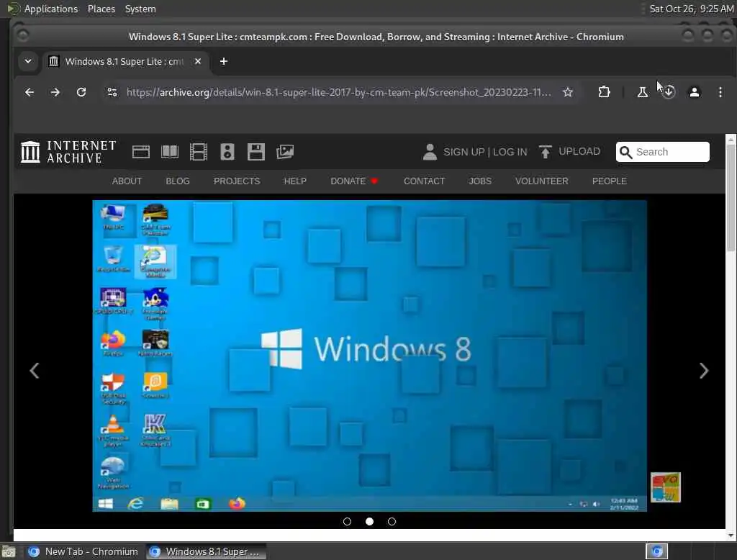Open the PROJECTS link
The height and width of the screenshot is (560, 737).
click(237, 181)
